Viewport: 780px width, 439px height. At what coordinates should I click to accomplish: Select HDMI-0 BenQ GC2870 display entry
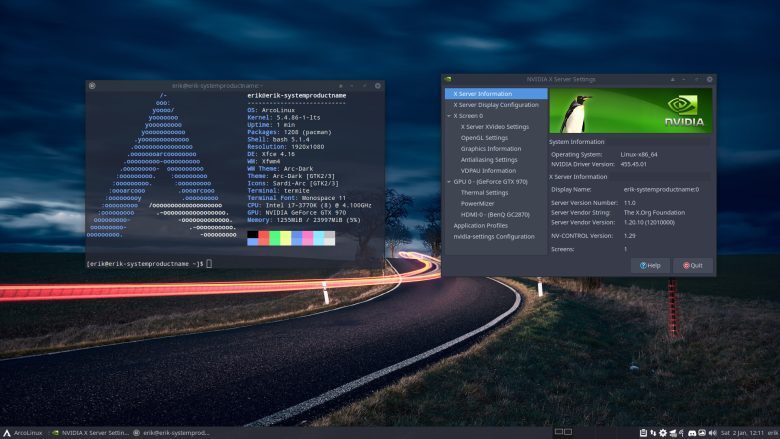click(x=495, y=214)
